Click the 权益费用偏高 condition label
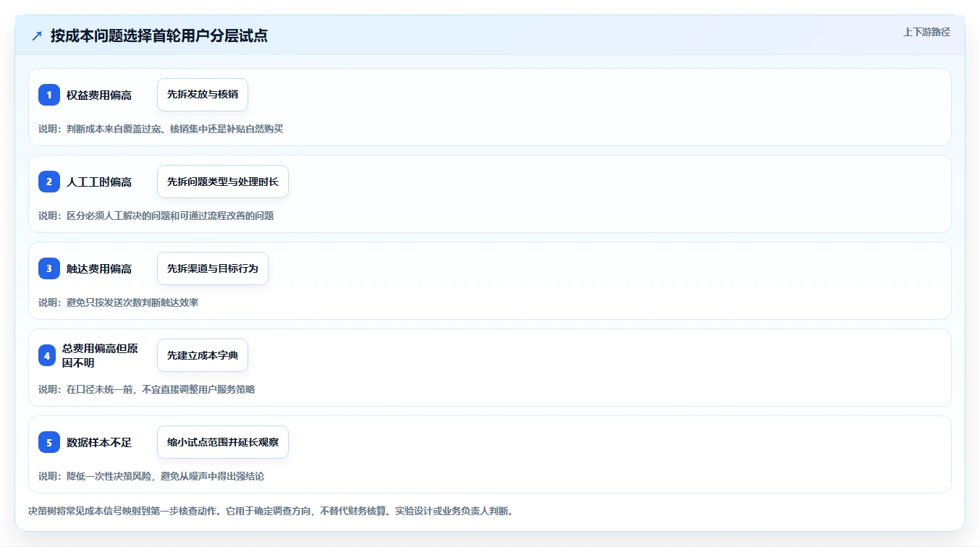Screen dimensions: 980x547 [x=99, y=95]
